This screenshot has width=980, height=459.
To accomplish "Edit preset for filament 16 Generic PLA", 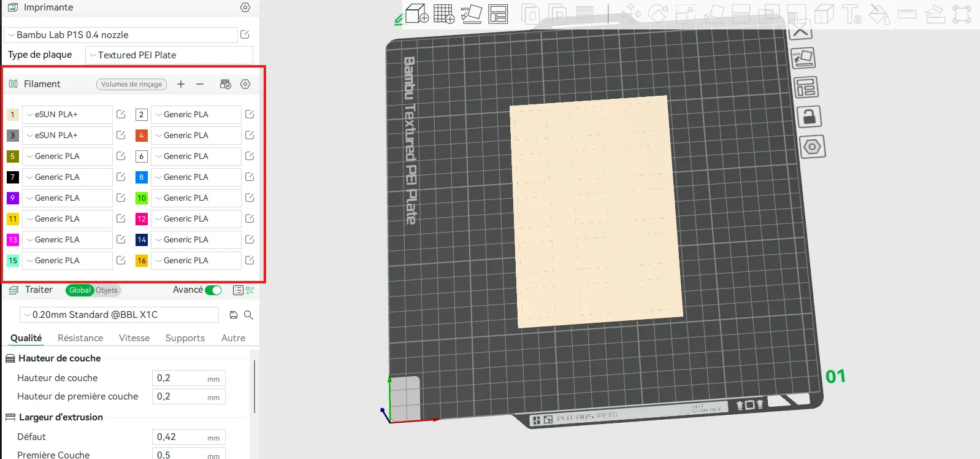I will 250,260.
